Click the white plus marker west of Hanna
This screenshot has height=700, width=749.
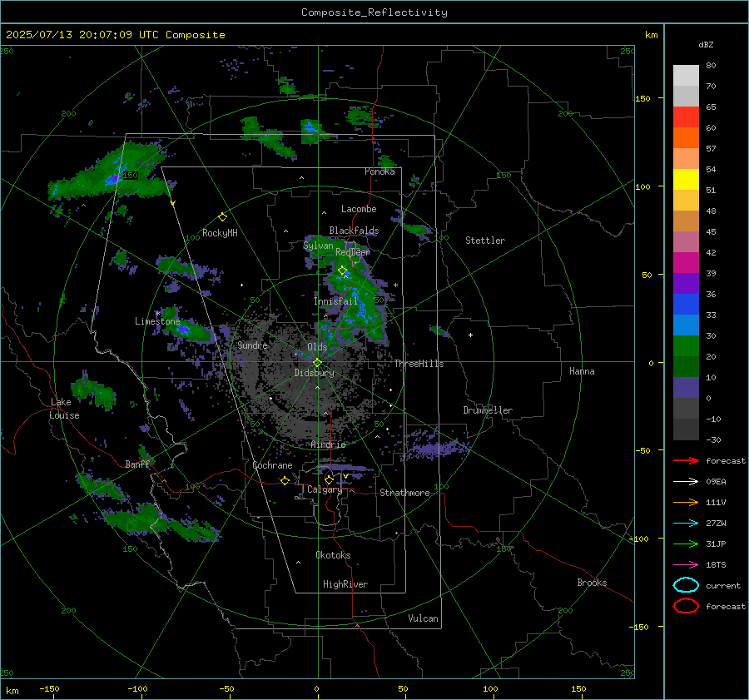470,335
